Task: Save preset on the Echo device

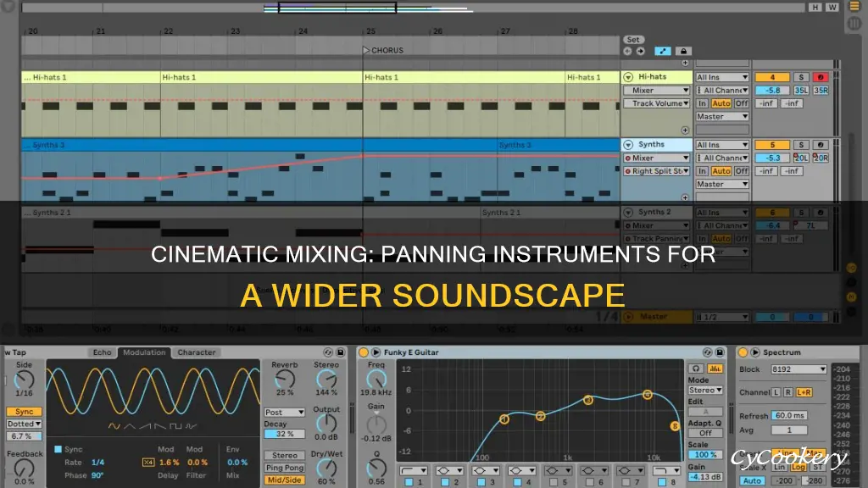Action: pyautogui.click(x=341, y=352)
